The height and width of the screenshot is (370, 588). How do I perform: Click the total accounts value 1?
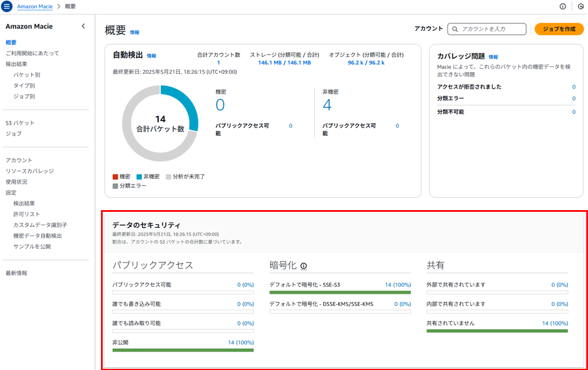(219, 63)
